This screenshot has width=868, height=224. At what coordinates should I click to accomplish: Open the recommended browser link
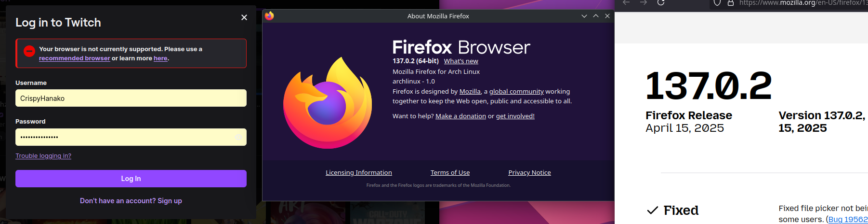coord(75,58)
